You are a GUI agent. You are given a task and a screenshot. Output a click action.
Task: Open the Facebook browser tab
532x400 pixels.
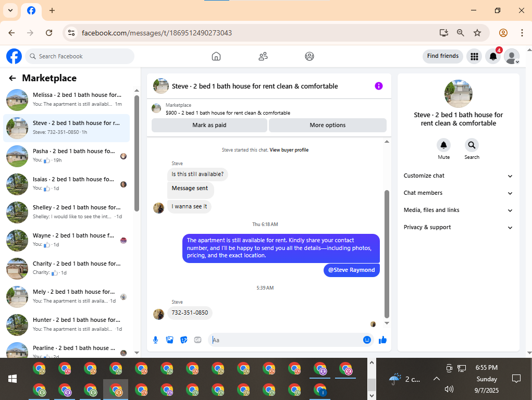pos(31,10)
